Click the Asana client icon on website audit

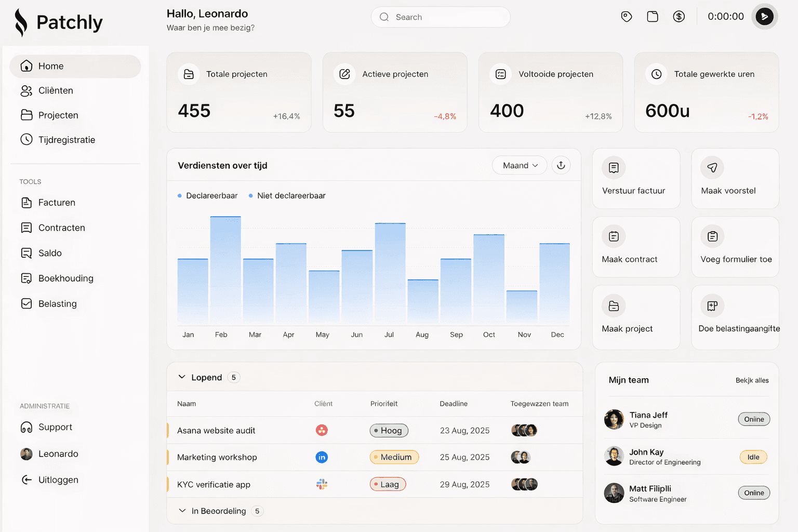coord(322,430)
